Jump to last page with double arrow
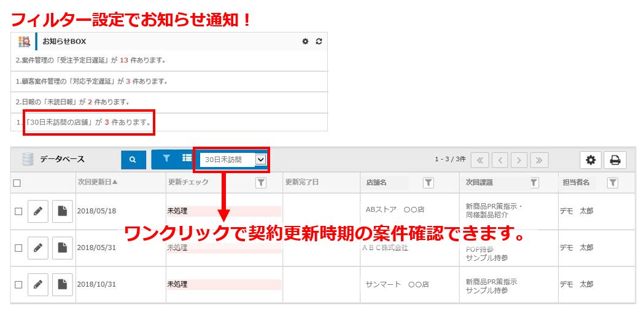Screen dimensions: 644x318 pos(539,160)
